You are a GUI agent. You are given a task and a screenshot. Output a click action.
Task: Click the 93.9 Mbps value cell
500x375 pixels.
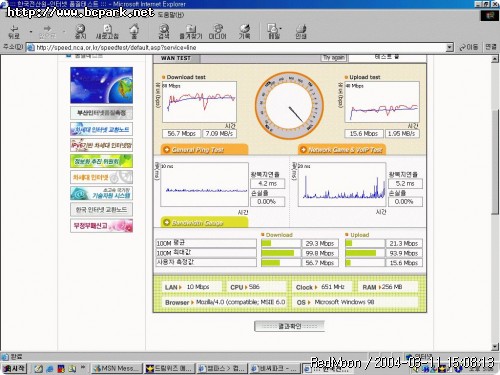point(404,253)
